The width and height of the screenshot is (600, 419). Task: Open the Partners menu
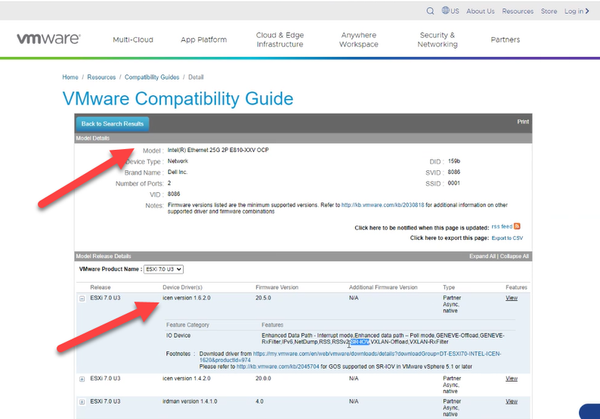coord(505,40)
